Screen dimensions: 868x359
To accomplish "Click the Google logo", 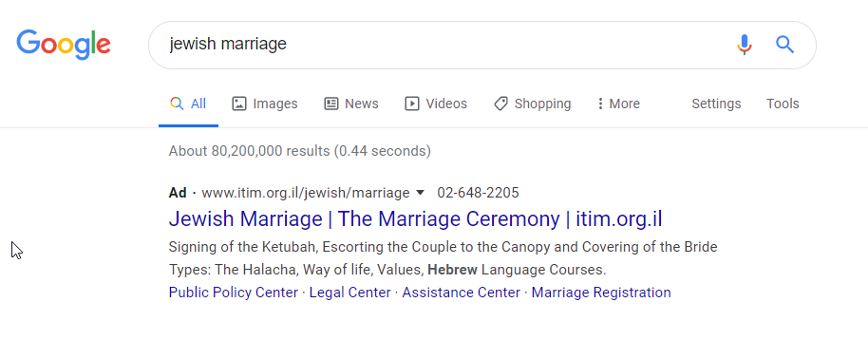I will [64, 45].
